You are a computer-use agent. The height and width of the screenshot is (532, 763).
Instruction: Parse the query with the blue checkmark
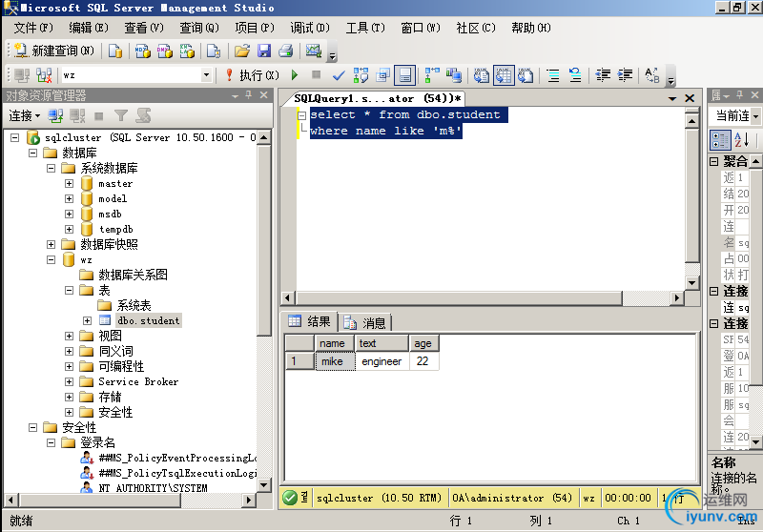(x=339, y=75)
